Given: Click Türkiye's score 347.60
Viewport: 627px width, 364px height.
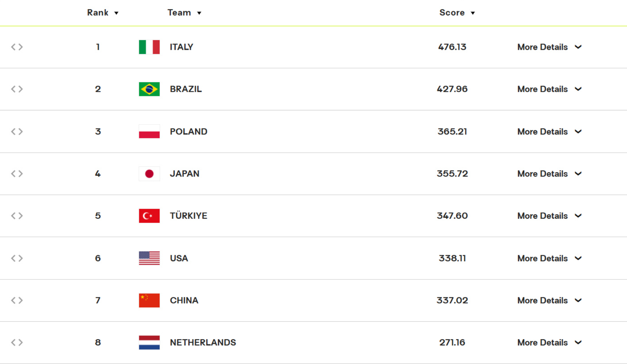Looking at the screenshot, I should pos(452,216).
